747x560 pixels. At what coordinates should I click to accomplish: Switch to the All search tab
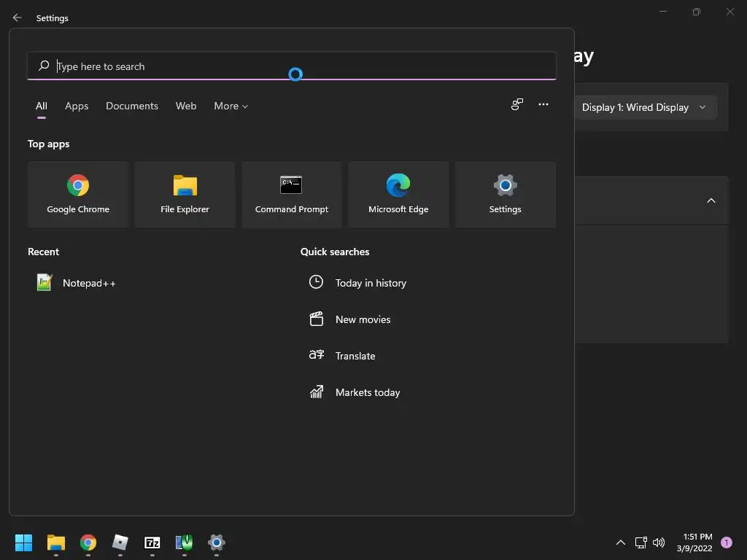(x=42, y=106)
